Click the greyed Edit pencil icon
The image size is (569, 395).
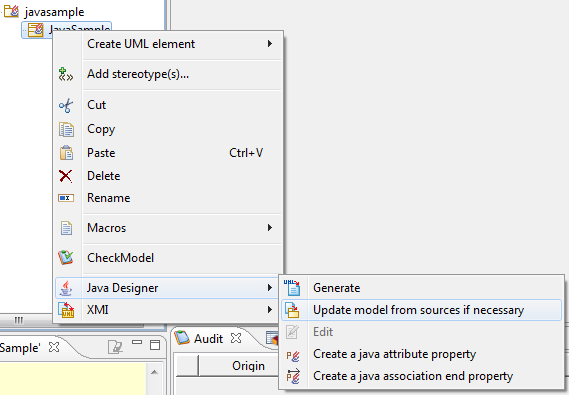point(292,332)
